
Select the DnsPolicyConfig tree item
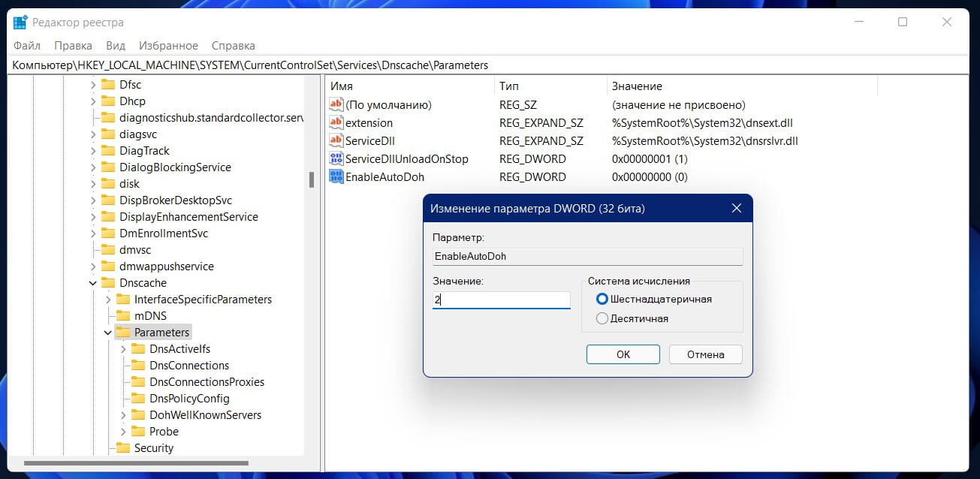[189, 398]
